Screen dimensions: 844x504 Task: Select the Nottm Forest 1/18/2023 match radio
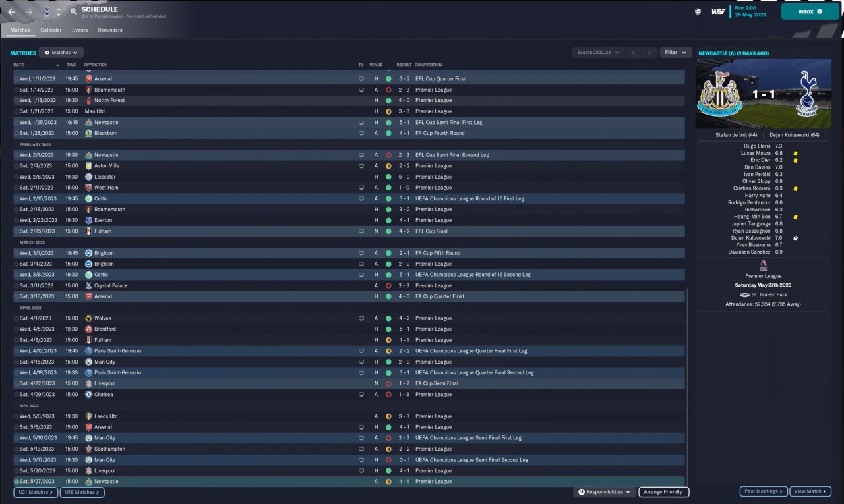click(x=16, y=101)
